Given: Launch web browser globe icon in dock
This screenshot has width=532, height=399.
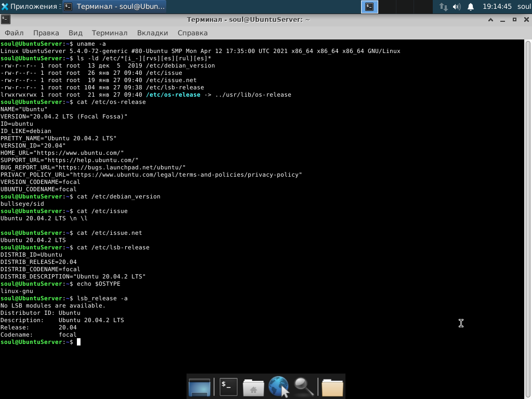Looking at the screenshot, I should click(x=278, y=387).
